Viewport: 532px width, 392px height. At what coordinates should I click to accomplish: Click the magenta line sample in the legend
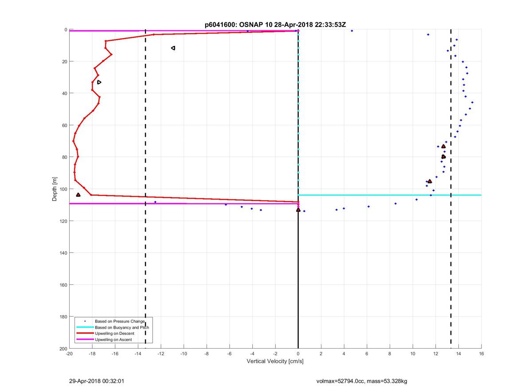pyautogui.click(x=85, y=339)
